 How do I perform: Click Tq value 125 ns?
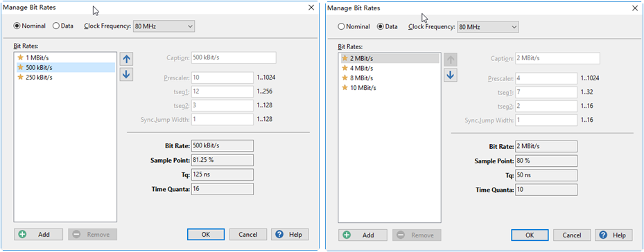(223, 174)
